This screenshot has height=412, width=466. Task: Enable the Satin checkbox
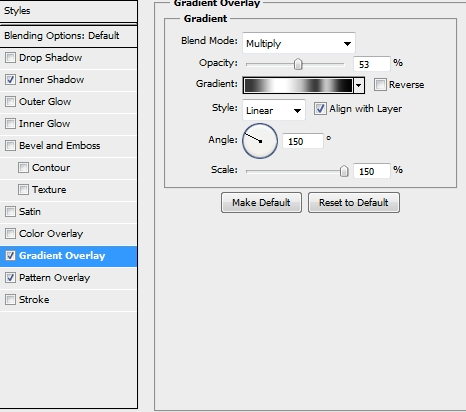[x=10, y=212]
